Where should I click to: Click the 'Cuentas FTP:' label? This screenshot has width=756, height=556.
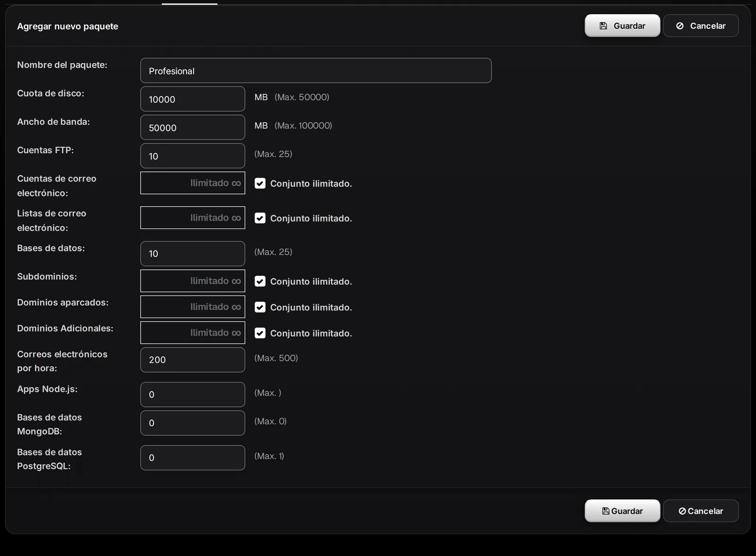(45, 150)
